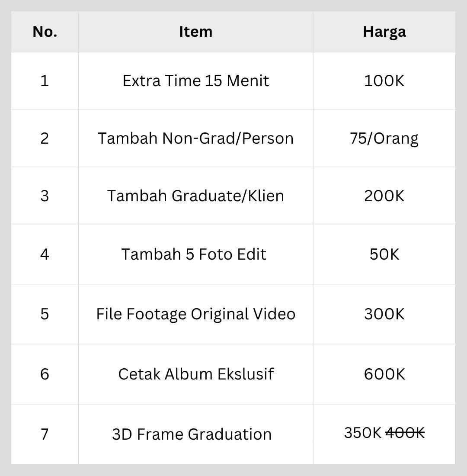Click row number 7 in the No. column
The width and height of the screenshot is (467, 476).
(45, 434)
